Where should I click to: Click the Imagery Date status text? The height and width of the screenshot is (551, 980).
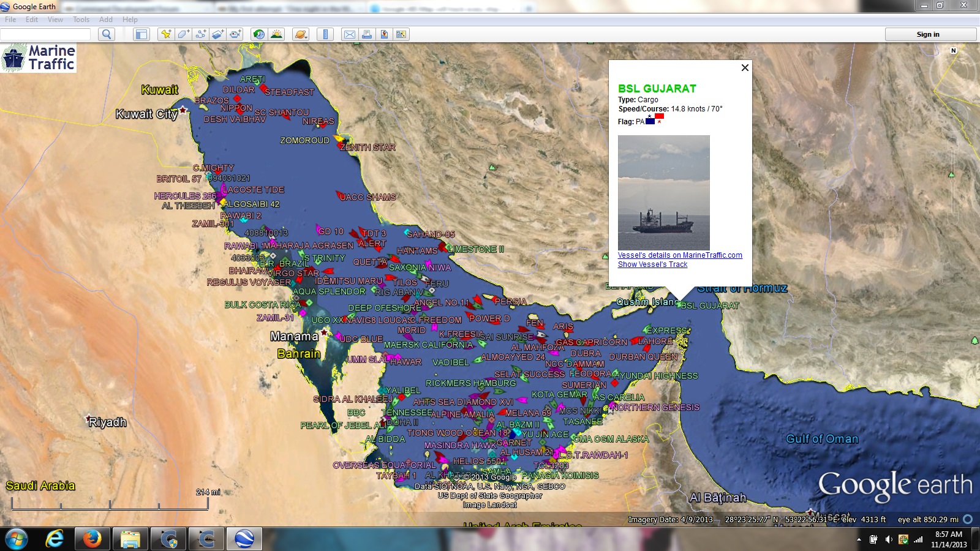671,519
